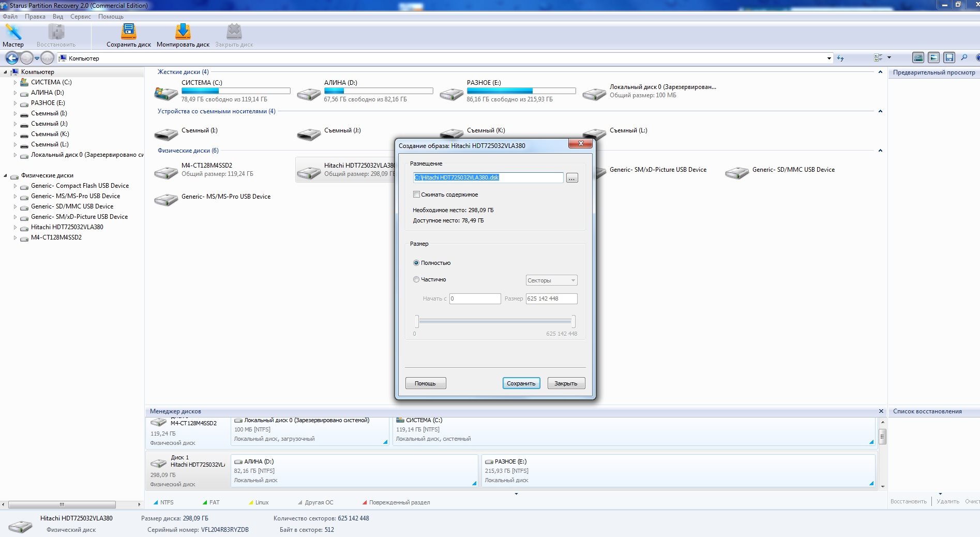Open the Вид menu
The image size is (980, 537).
[58, 17]
